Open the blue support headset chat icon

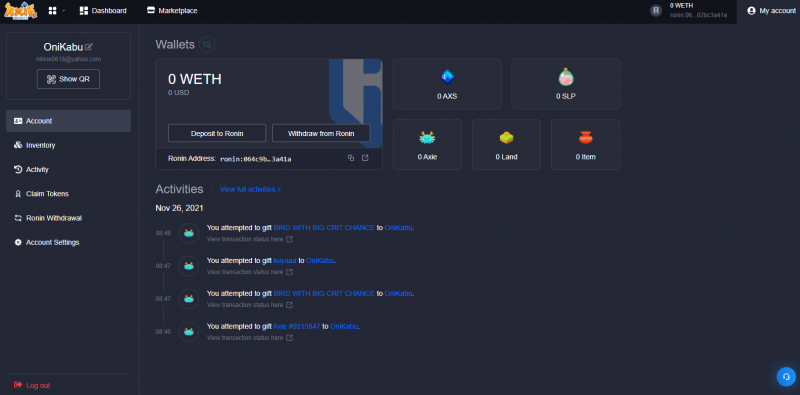(x=786, y=377)
